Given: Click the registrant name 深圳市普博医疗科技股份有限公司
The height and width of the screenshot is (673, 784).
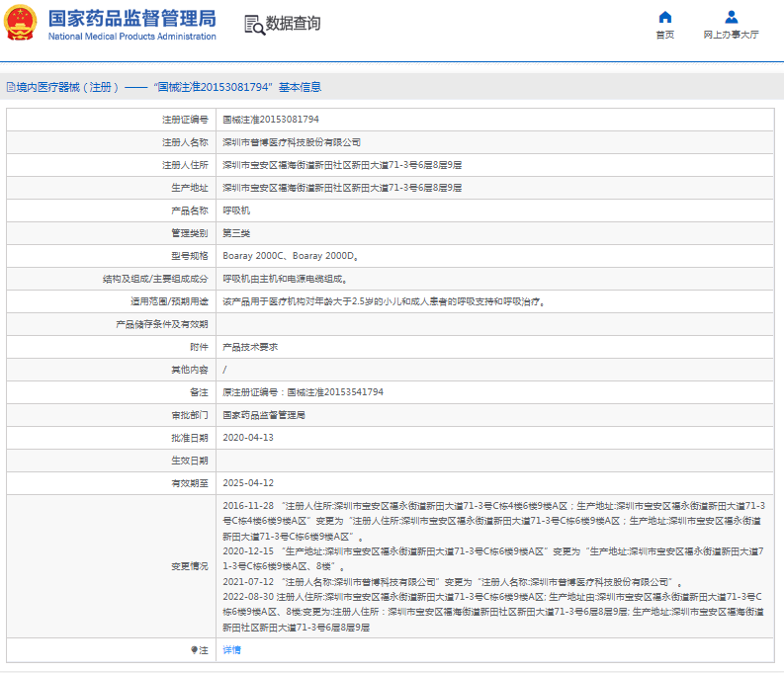Looking at the screenshot, I should click(x=292, y=141).
